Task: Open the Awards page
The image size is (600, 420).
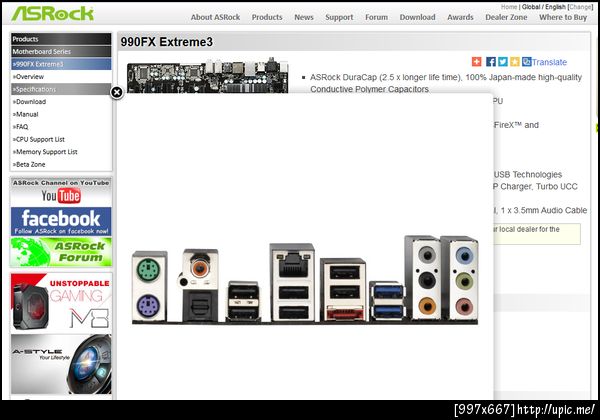Action: tap(460, 17)
